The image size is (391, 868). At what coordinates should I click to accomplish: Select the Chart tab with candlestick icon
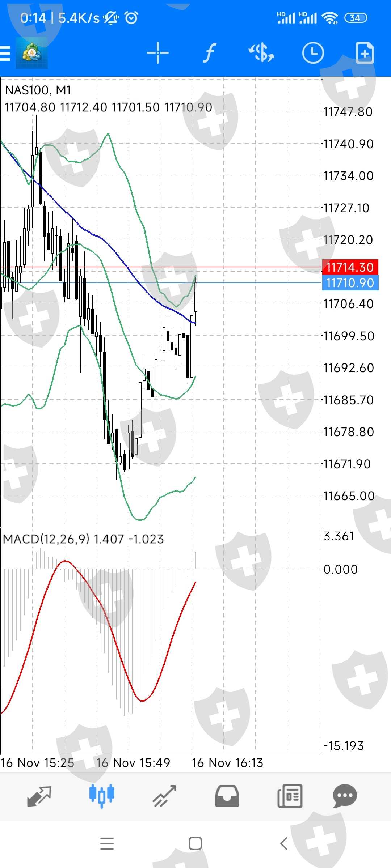tap(102, 796)
